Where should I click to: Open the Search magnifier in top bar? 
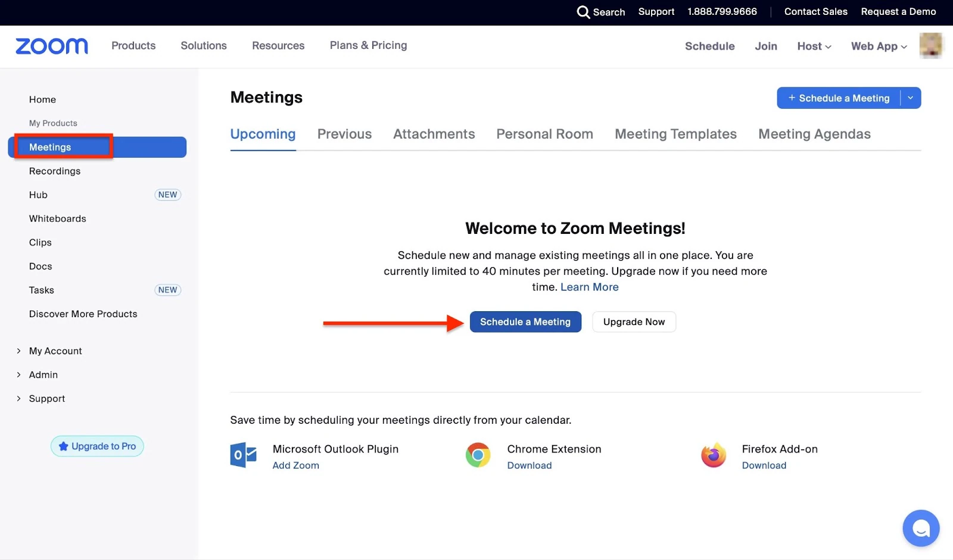coord(583,12)
